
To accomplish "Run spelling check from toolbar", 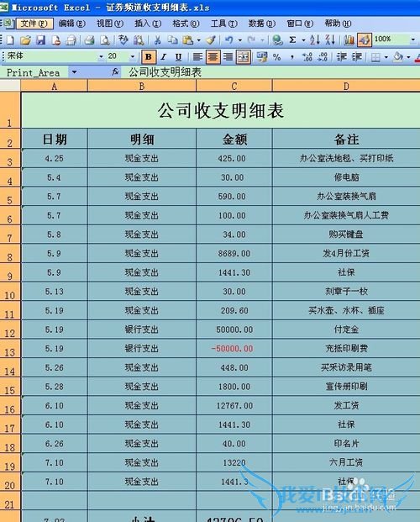I will pos(123,40).
